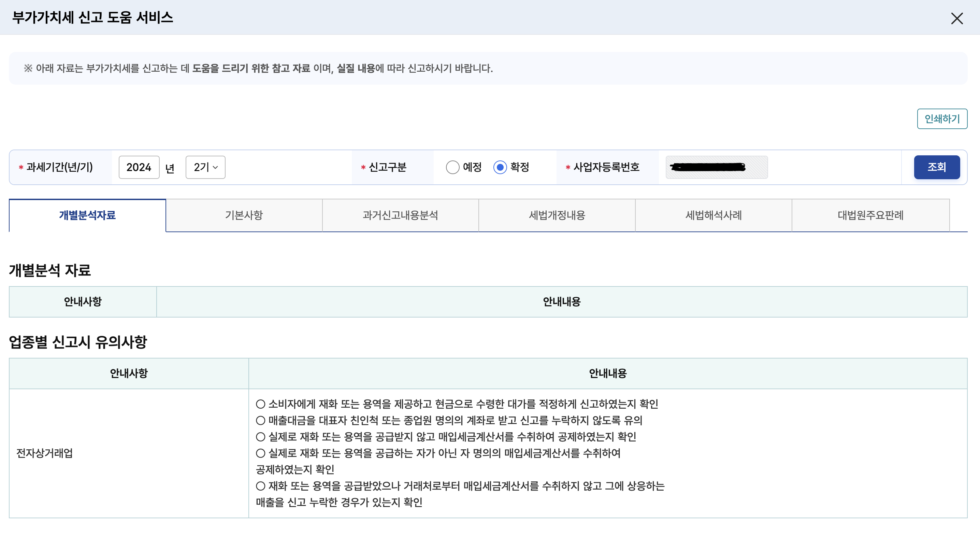Image resolution: width=980 pixels, height=549 pixels.
Task: Click the 안내내용 header in 업종별 table
Action: tap(608, 374)
